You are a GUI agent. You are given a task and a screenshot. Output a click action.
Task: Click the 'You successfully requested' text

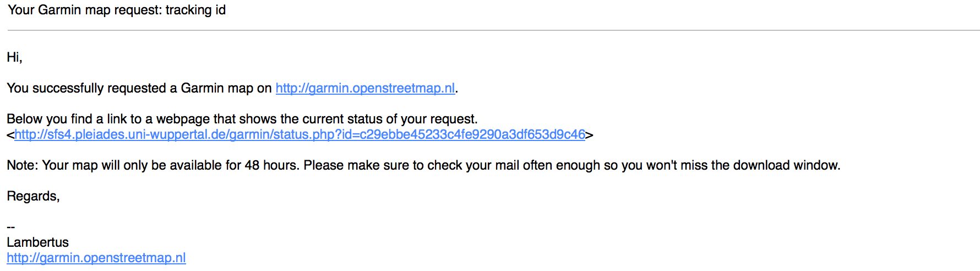[x=87, y=88]
